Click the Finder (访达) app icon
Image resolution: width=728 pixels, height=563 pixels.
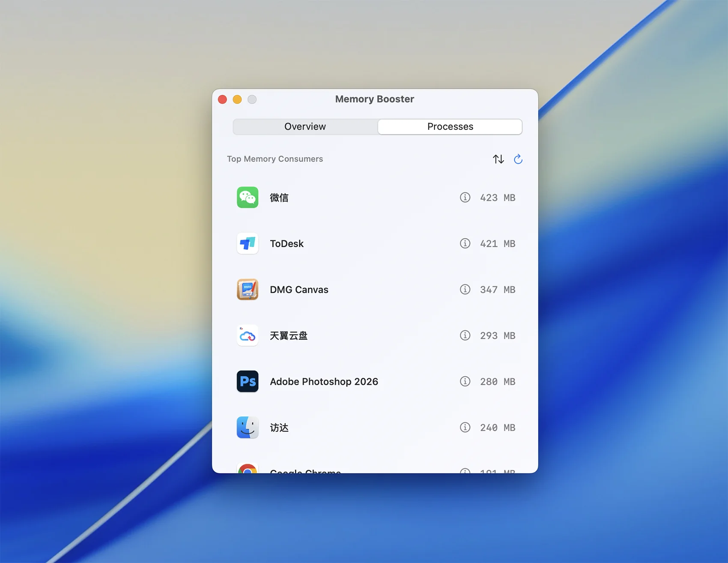[x=248, y=428]
